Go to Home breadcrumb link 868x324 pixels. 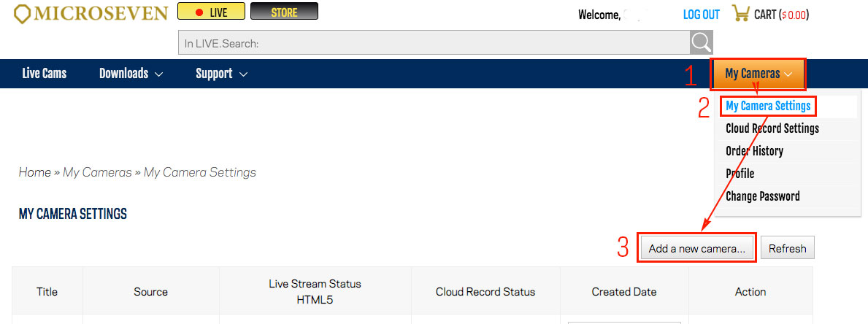[x=35, y=172]
